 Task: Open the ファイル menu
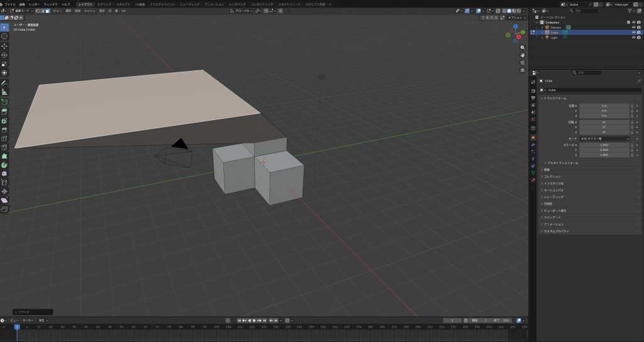point(10,4)
